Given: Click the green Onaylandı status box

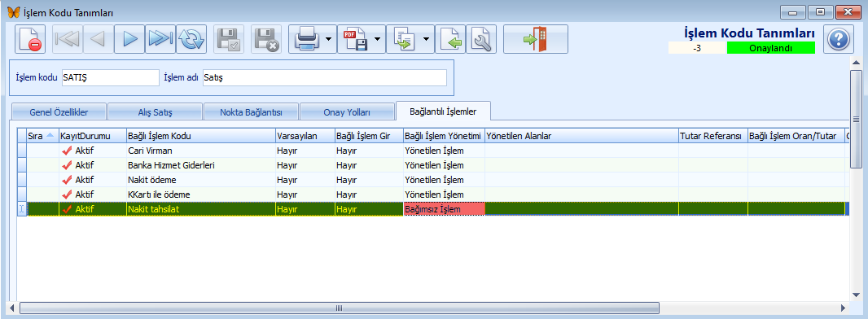Looking at the screenshot, I should (770, 48).
